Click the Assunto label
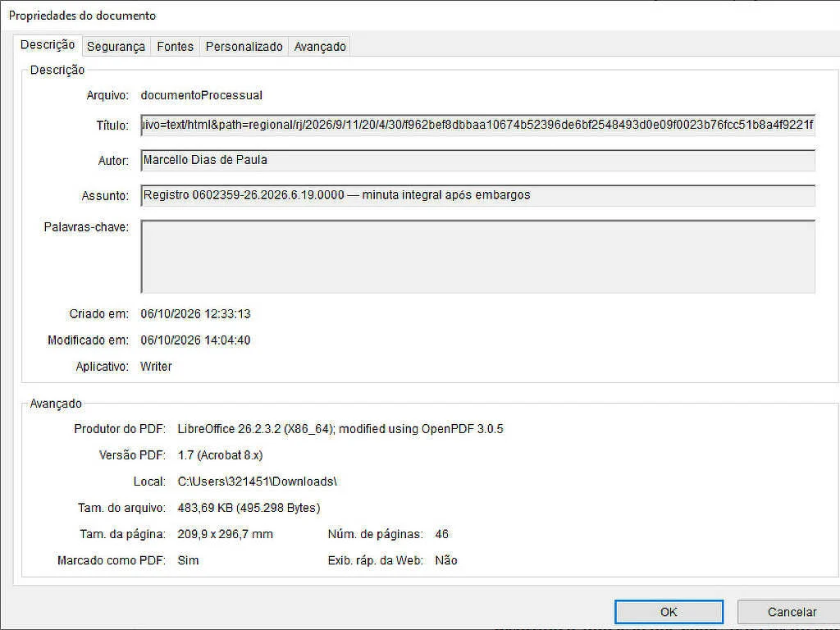840x630 pixels. pyautogui.click(x=105, y=196)
